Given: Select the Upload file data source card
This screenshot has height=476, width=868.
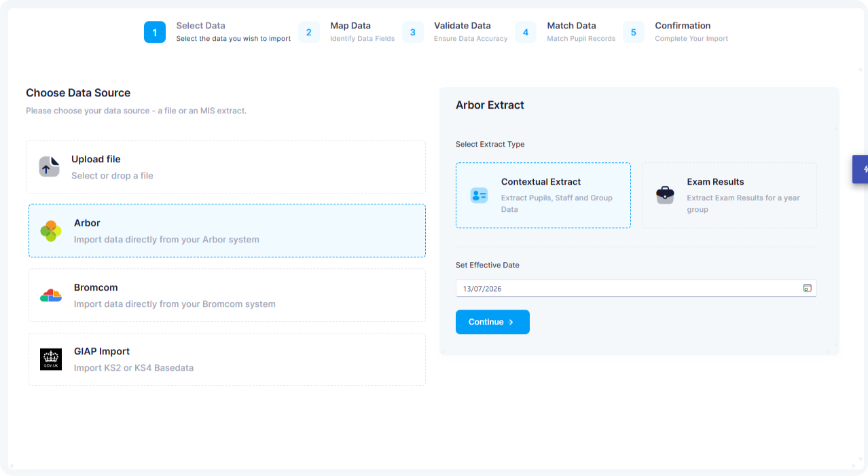Looking at the screenshot, I should coord(225,167).
